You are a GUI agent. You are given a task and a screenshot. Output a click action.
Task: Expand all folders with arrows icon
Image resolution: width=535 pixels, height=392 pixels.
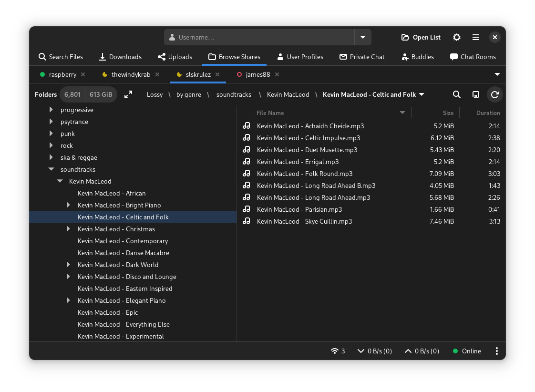(x=128, y=94)
